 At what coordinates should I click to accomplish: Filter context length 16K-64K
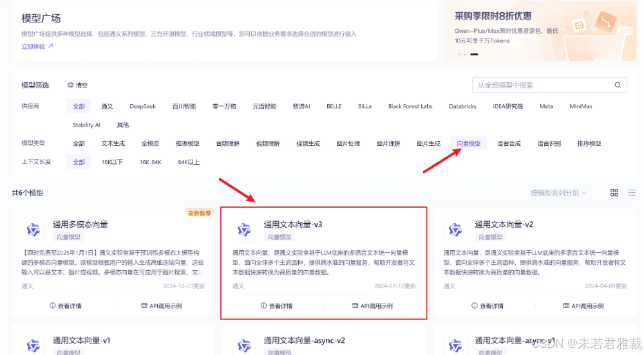pos(150,162)
